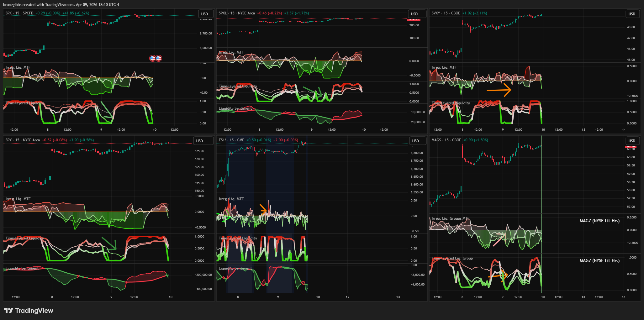Select the orange arrow drawing on SVXY chart
This screenshot has height=320, width=644.
tap(499, 90)
